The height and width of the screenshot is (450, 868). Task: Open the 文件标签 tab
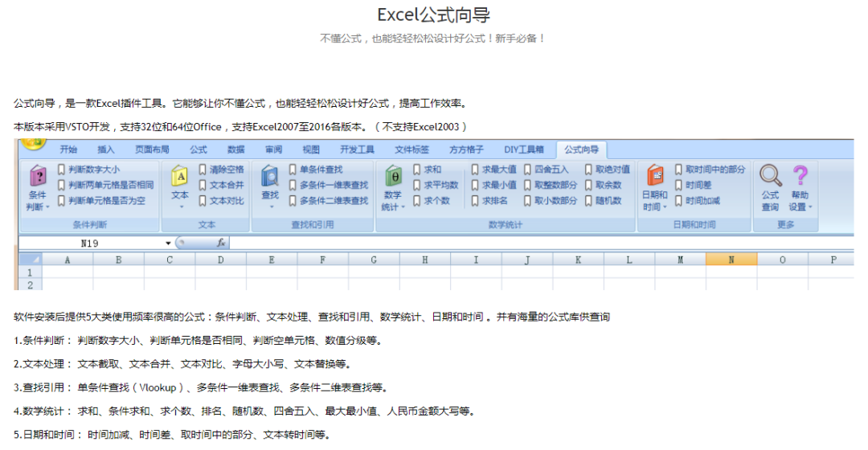(x=411, y=149)
